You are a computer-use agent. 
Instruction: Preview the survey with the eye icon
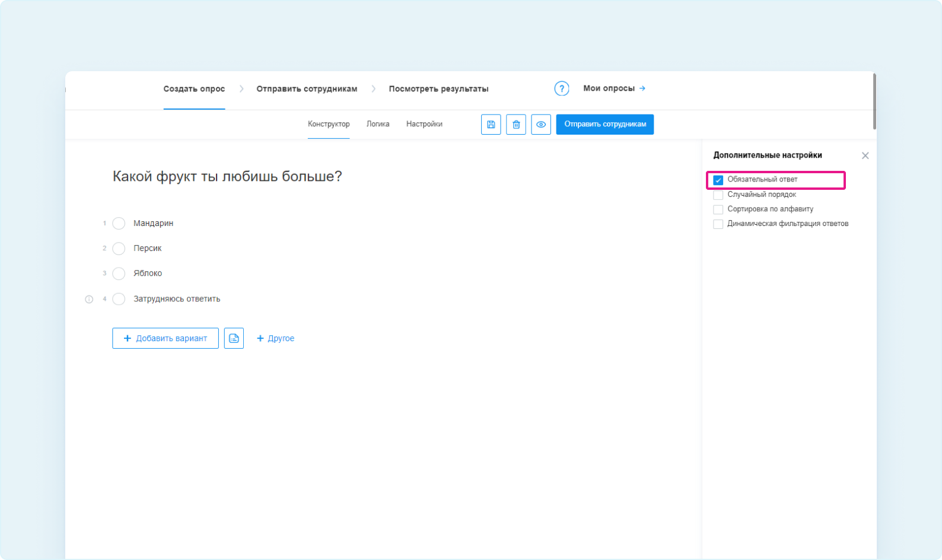(x=541, y=125)
